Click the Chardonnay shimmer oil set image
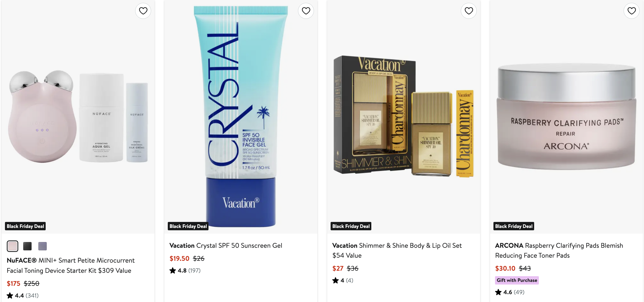This screenshot has width=644, height=302. (404, 117)
